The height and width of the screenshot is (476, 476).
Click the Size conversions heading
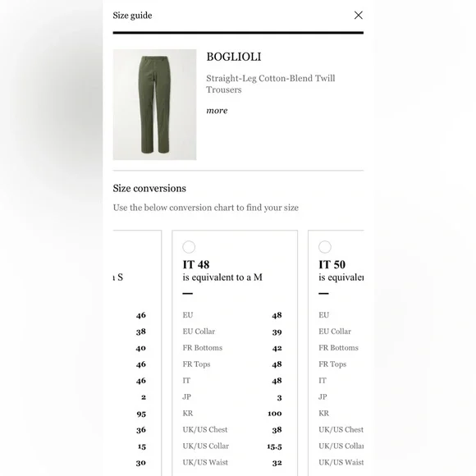click(149, 188)
